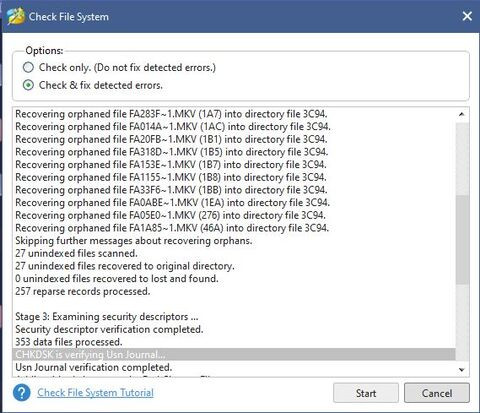Screen dimensions: 480x413
Task: Click the Cancel button
Action: [437, 393]
